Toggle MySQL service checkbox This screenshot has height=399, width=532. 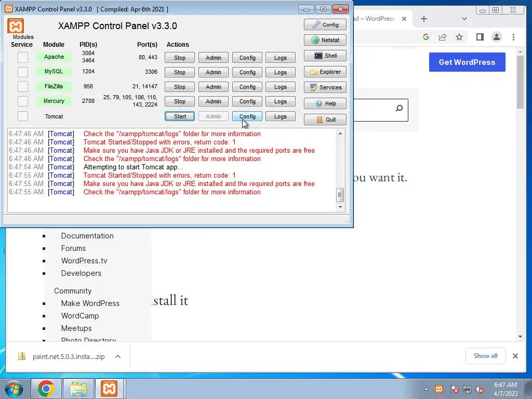(23, 72)
